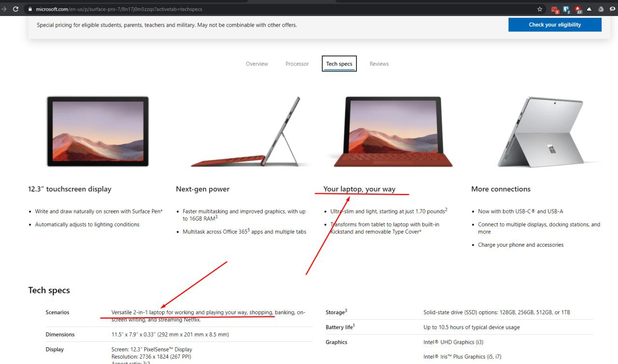618x364 pixels.
Task: Click the blue shield extension with badge 2
Action: (567, 9)
